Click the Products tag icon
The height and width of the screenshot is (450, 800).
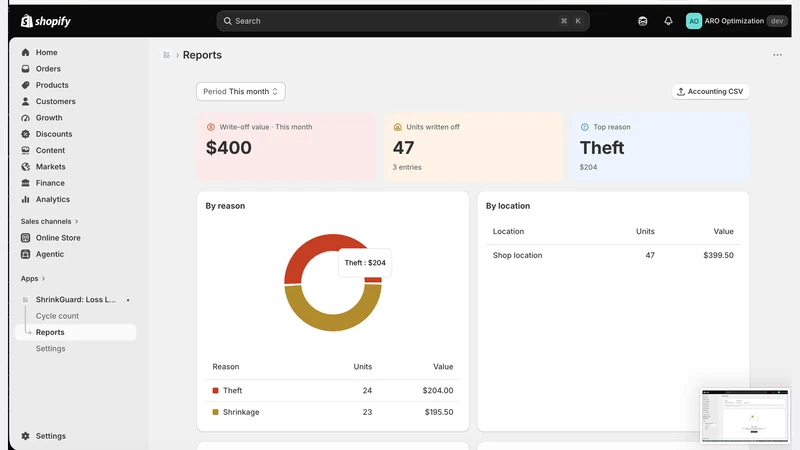tap(26, 85)
